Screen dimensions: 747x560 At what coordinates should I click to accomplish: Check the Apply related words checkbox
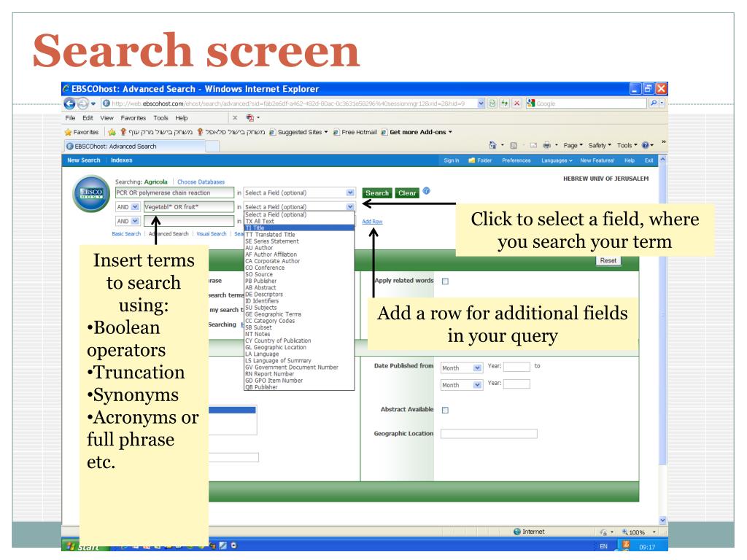[x=445, y=281]
